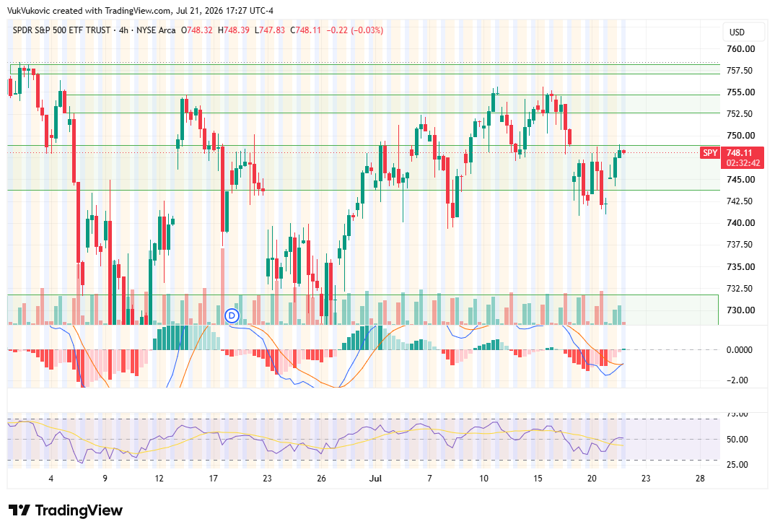Click the 750.00 price axis label

tap(741, 136)
